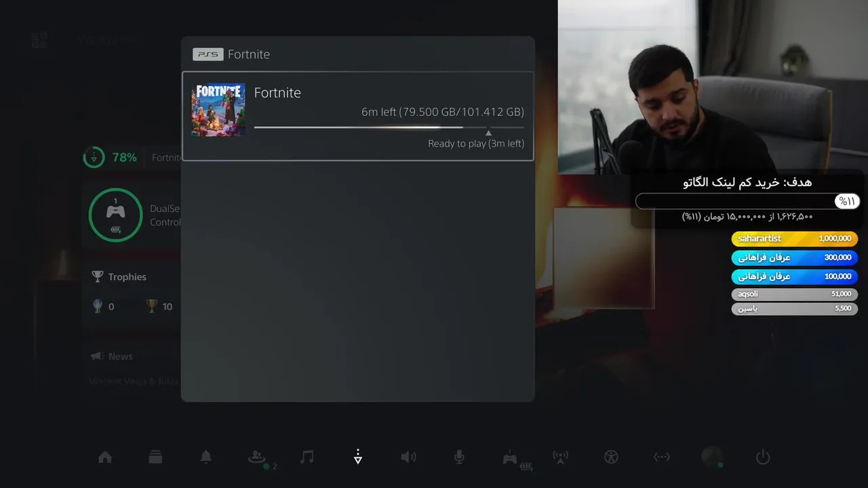
Task: Go to Home in control center
Action: point(105,457)
